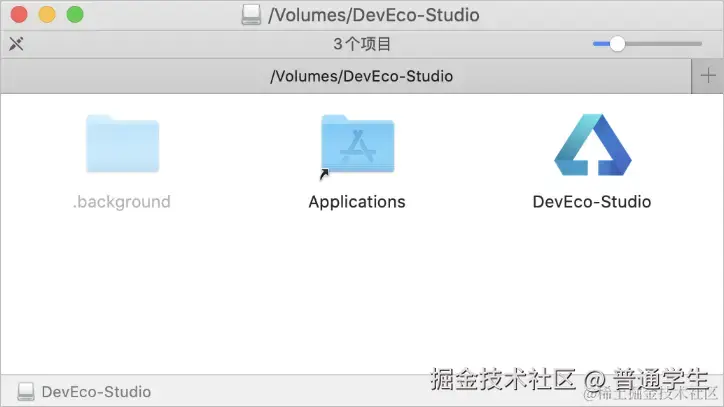The height and width of the screenshot is (407, 724).
Task: Click the tools icon in the toolbar
Action: click(16, 44)
